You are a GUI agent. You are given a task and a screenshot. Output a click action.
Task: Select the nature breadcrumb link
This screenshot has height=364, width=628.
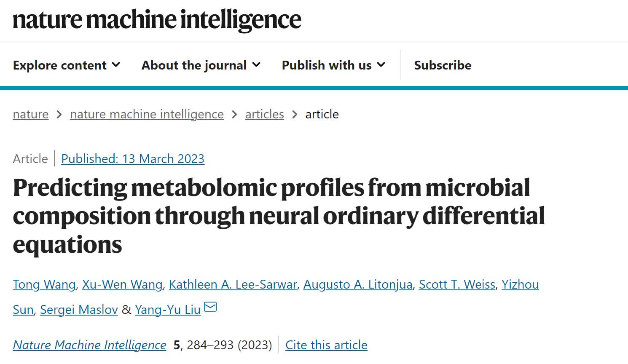[x=30, y=114]
